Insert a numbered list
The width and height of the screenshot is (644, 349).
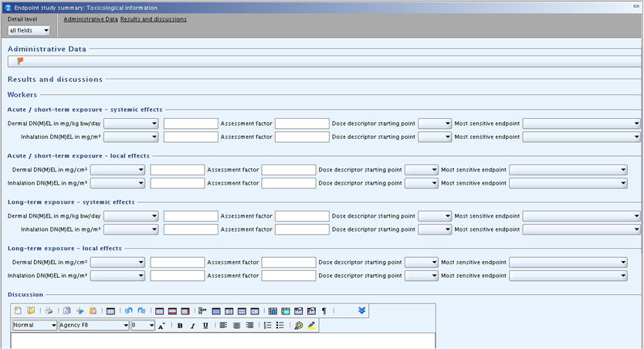(267, 325)
